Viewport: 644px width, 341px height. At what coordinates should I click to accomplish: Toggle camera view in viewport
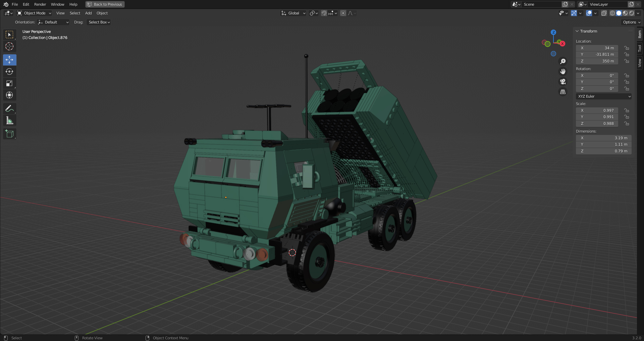(563, 82)
